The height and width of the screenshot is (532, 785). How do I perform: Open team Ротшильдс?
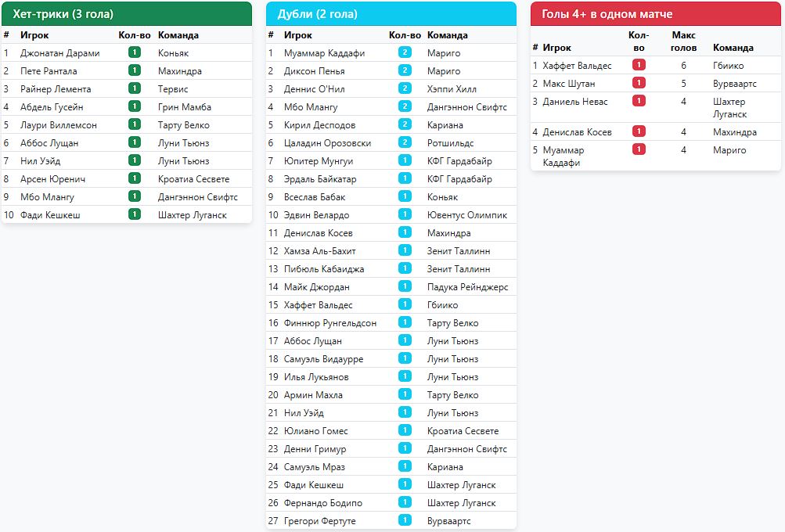[x=450, y=143]
